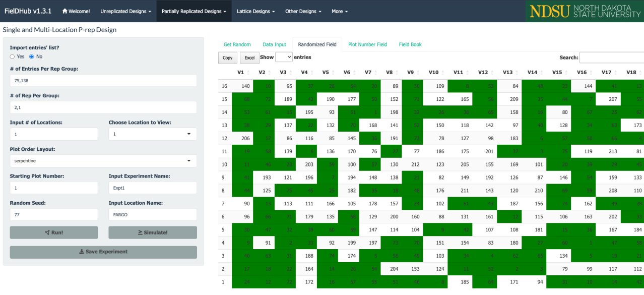Export table using Excel button
The height and width of the screenshot is (295, 644).
249,58
